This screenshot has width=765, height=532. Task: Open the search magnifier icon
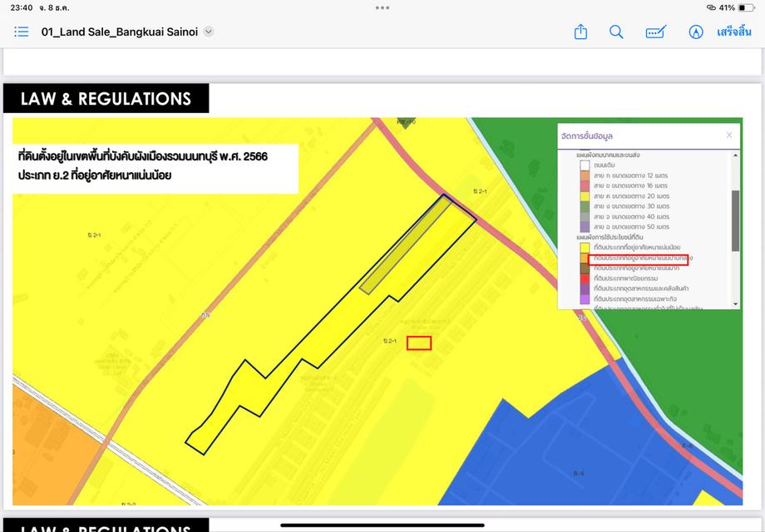[x=616, y=32]
